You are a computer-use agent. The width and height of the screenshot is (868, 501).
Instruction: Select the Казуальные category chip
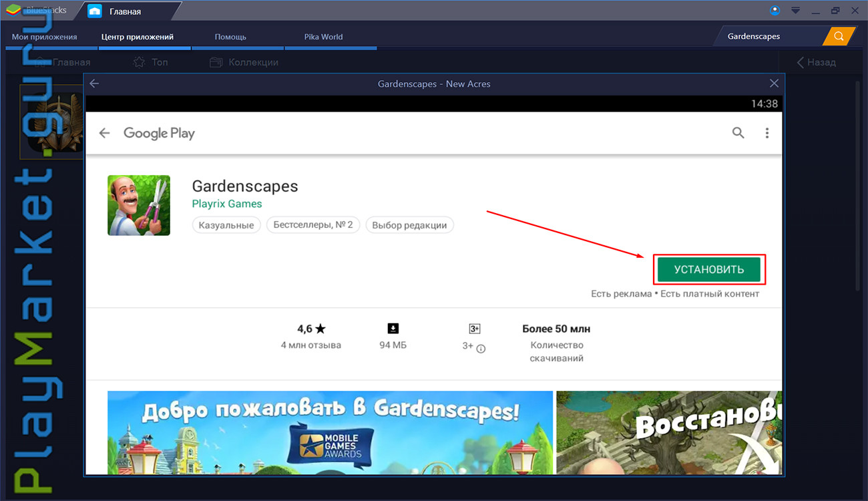[227, 225]
